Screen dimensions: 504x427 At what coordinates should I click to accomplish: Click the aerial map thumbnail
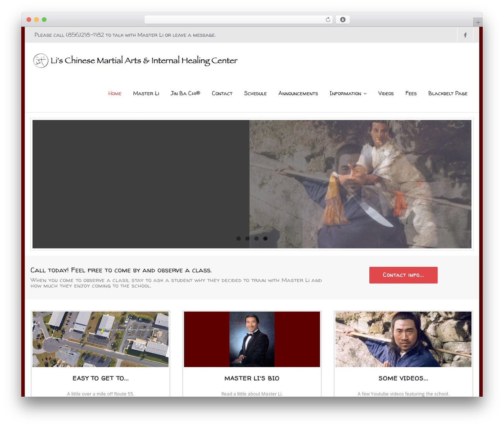[x=100, y=339]
